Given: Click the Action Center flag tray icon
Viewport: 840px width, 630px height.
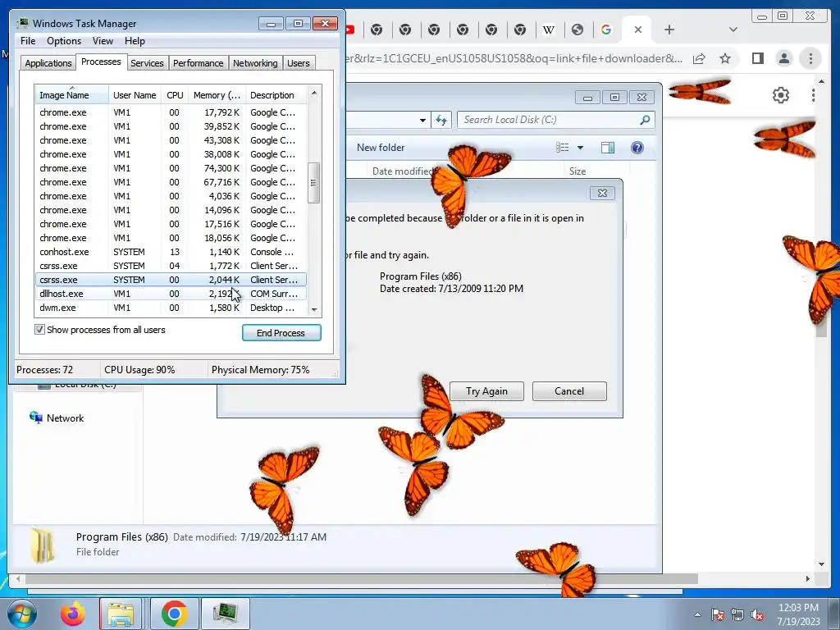Looking at the screenshot, I should click(718, 614).
